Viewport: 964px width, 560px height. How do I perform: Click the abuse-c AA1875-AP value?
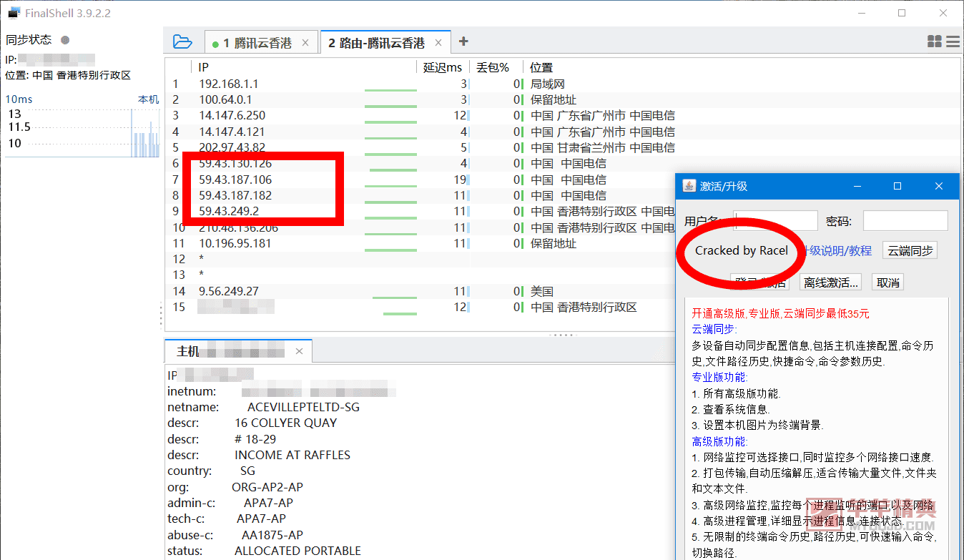click(272, 535)
